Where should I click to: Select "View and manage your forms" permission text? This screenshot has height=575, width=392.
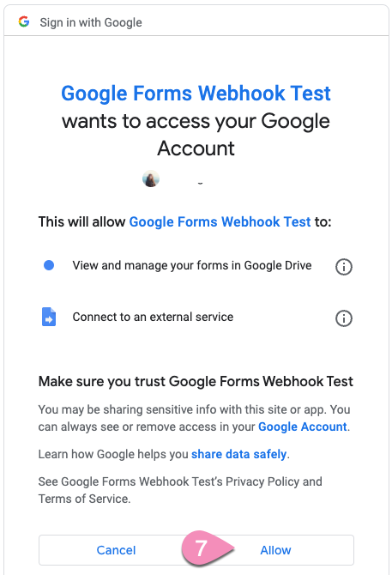(x=192, y=265)
